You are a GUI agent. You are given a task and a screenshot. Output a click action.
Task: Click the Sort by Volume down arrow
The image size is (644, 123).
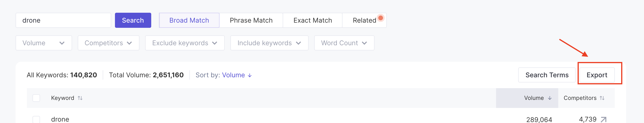point(249,75)
